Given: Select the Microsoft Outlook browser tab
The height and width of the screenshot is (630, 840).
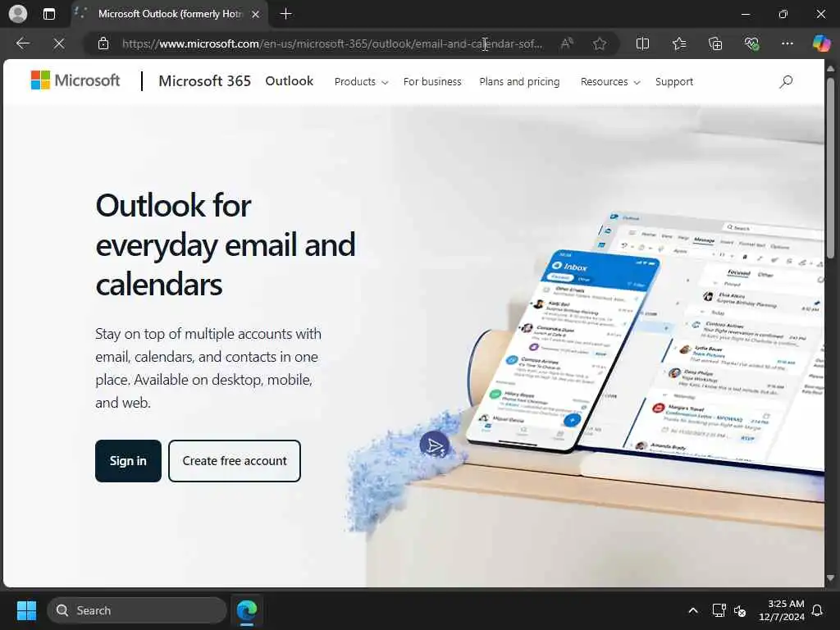Looking at the screenshot, I should pos(169,15).
